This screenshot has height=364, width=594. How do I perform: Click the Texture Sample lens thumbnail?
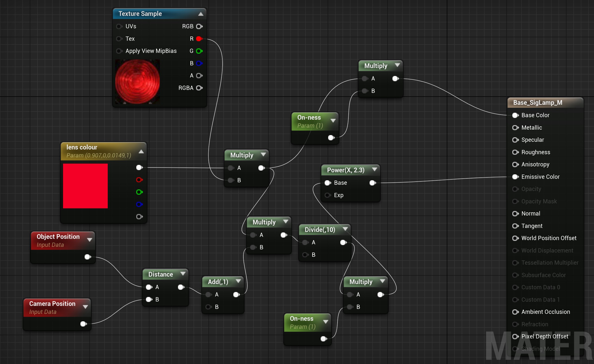137,81
